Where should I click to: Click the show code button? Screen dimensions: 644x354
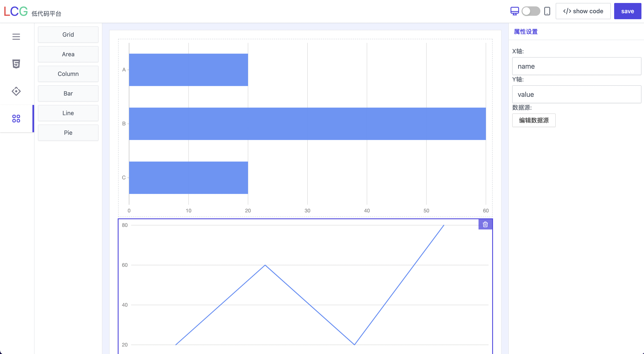tap(583, 11)
